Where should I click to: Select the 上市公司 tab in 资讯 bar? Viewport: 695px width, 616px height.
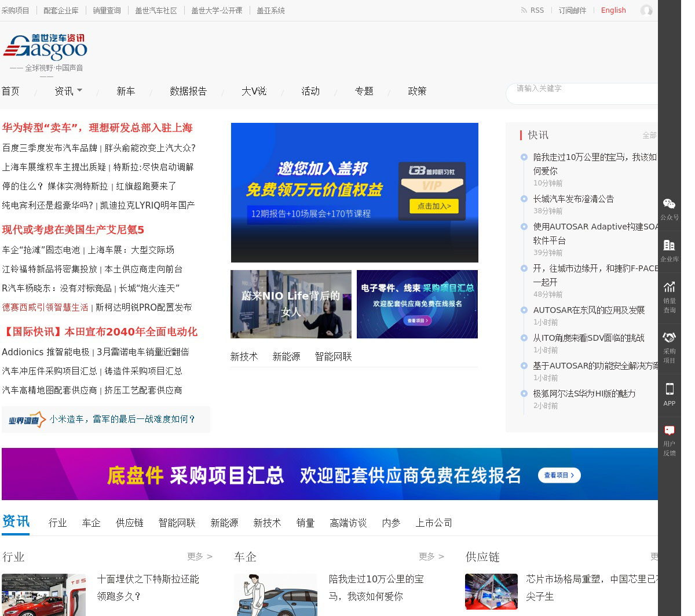pyautogui.click(x=433, y=523)
